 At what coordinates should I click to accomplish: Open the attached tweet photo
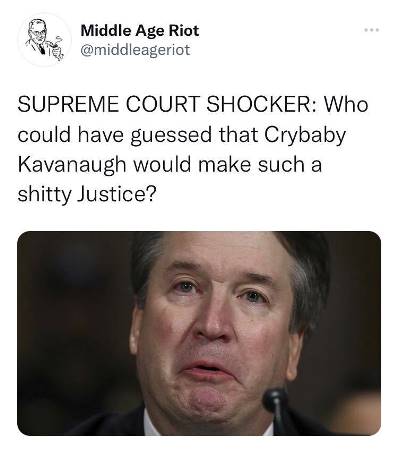tap(199, 333)
